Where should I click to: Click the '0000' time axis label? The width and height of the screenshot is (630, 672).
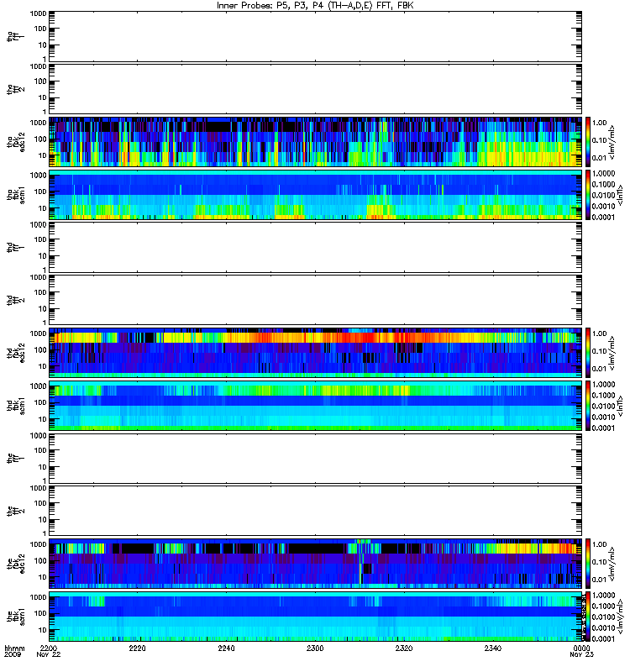pos(581,648)
